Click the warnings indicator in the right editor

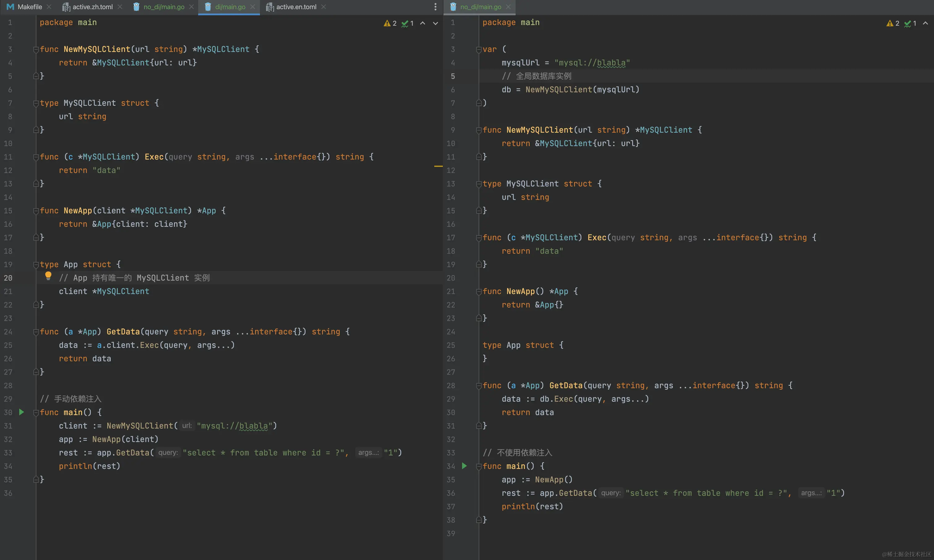tap(893, 23)
